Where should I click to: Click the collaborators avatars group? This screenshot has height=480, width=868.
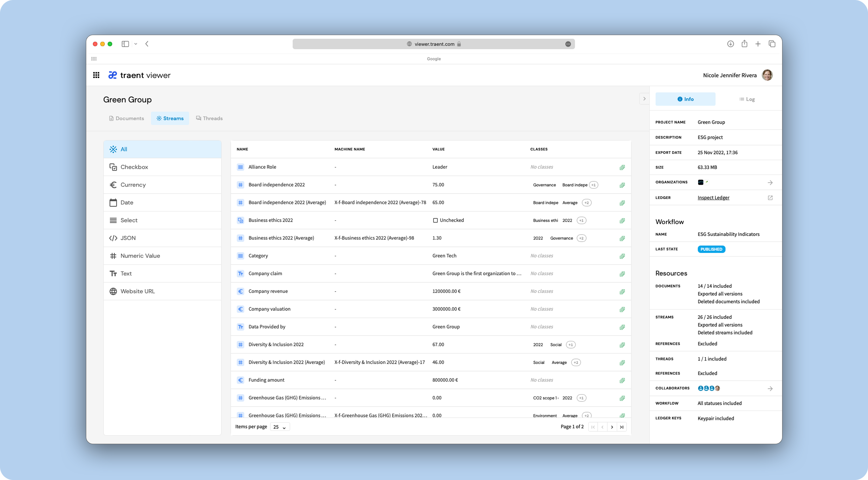pyautogui.click(x=709, y=388)
